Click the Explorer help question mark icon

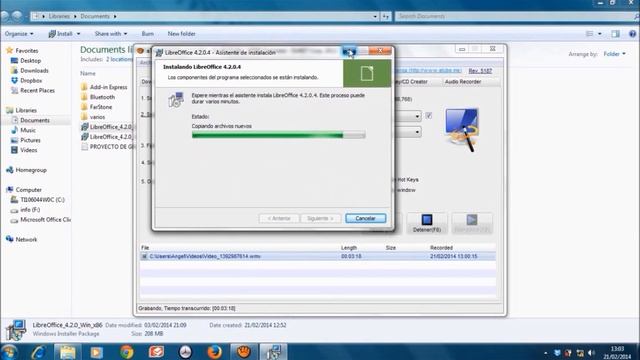coord(632,34)
